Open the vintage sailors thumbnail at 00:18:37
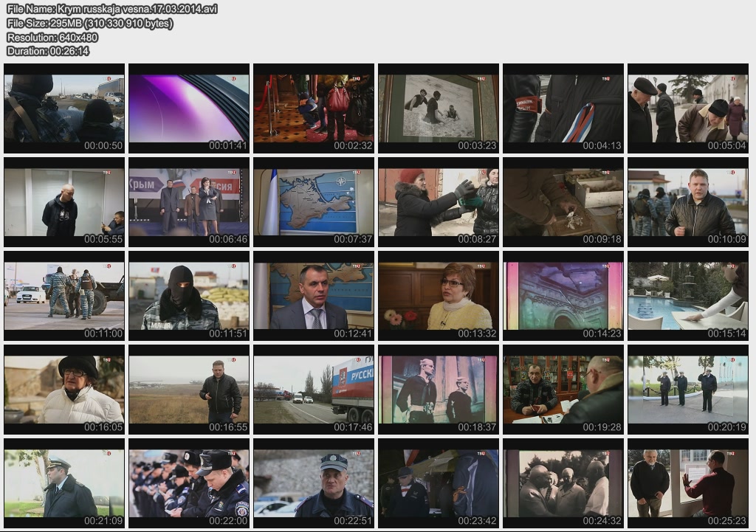Screen dimensions: 756x532 (x=439, y=389)
